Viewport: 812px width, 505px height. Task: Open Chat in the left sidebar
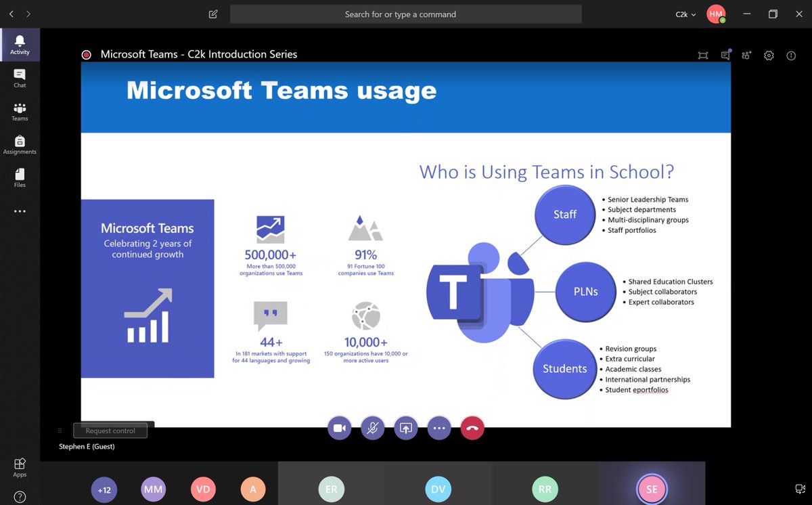(x=20, y=78)
